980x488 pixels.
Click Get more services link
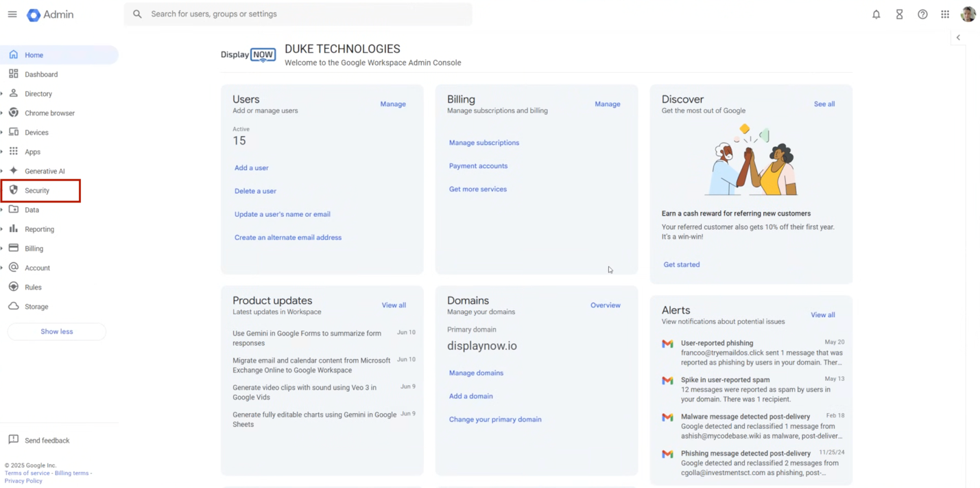pos(478,189)
